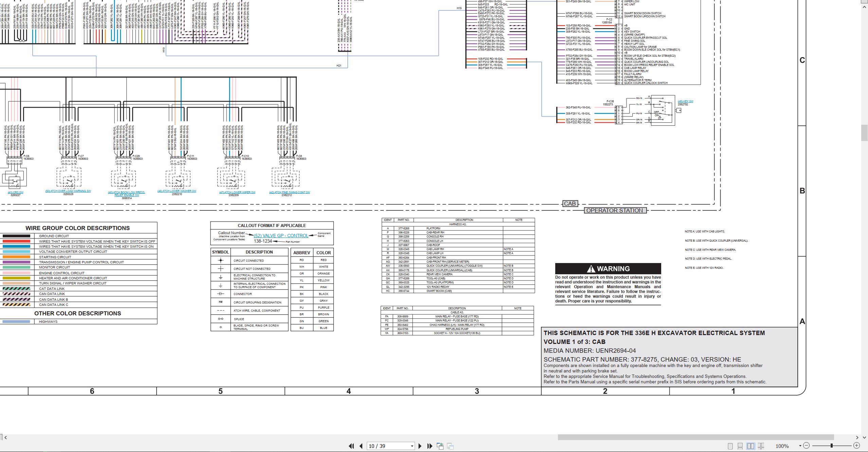The width and height of the screenshot is (868, 452).
Task: Open (50) ATCH OVER LOAD WARNING SW link
Action: (68, 191)
